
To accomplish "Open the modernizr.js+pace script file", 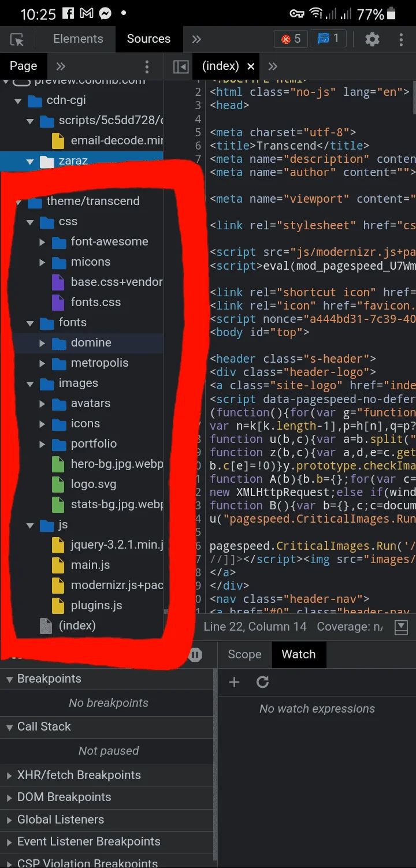I will [x=107, y=586].
